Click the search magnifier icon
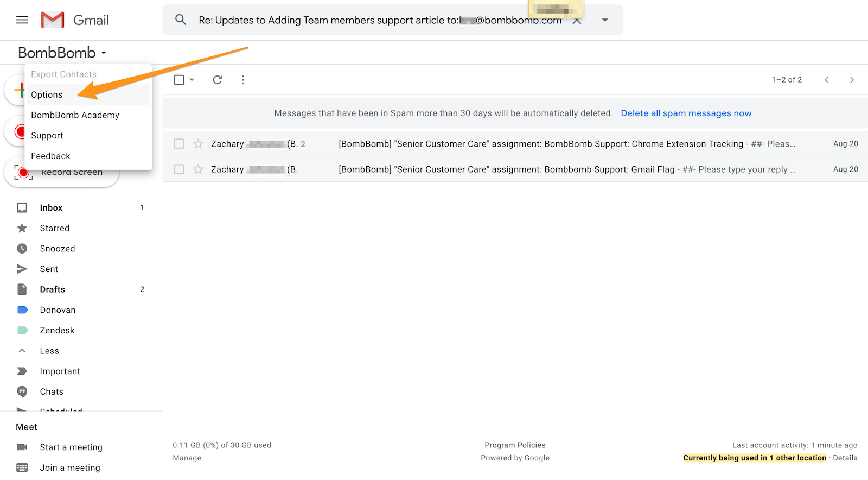 click(x=181, y=20)
